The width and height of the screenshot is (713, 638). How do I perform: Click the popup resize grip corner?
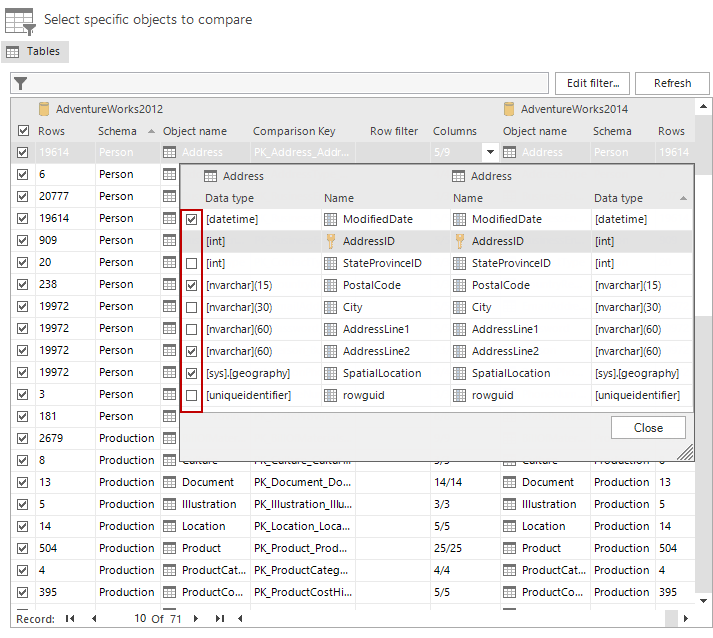pyautogui.click(x=685, y=452)
